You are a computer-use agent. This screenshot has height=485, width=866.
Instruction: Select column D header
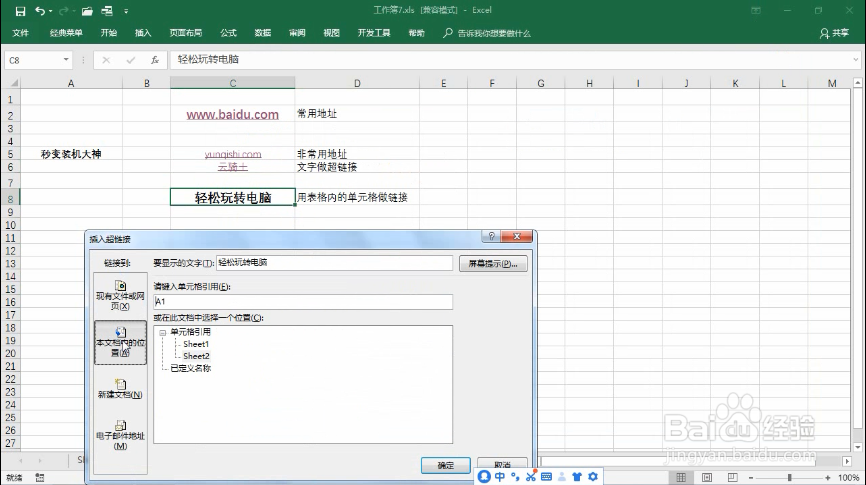pyautogui.click(x=357, y=83)
